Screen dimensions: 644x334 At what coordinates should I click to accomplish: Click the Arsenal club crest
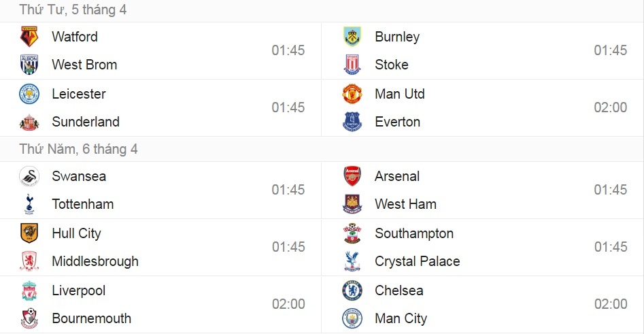[x=352, y=176]
